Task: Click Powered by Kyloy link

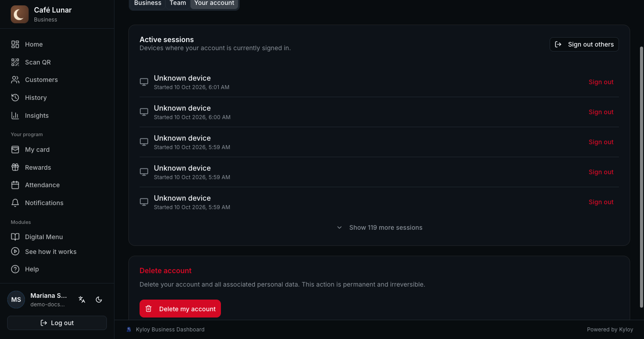Action: point(610,330)
